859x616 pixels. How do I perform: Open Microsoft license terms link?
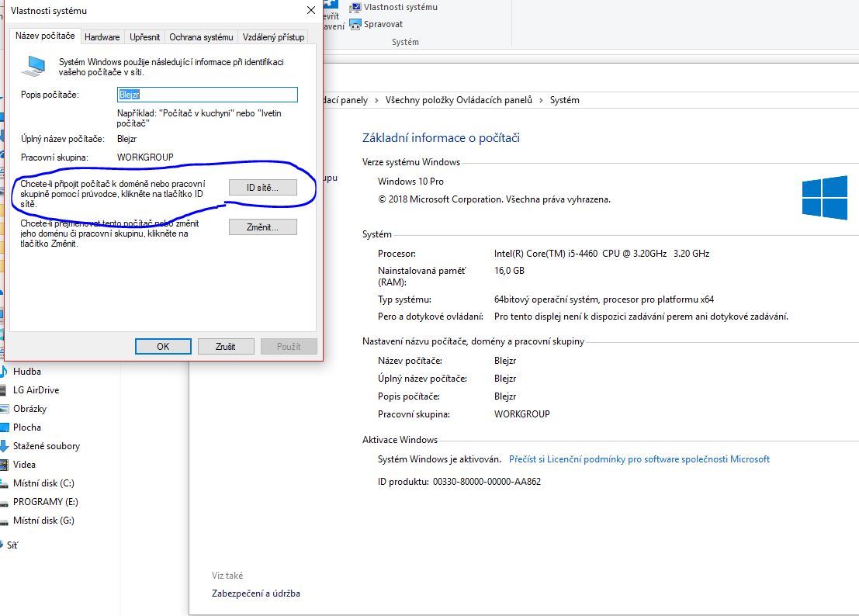point(639,459)
